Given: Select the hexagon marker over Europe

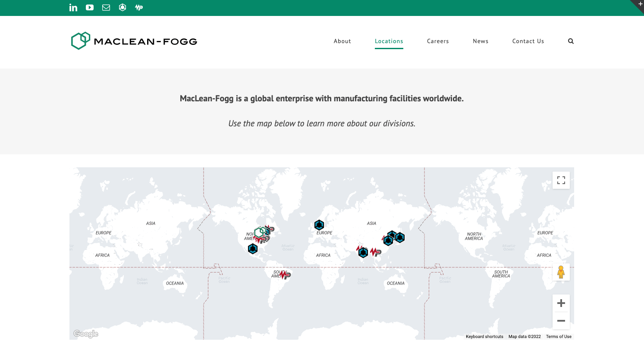Looking at the screenshot, I should coord(319,225).
